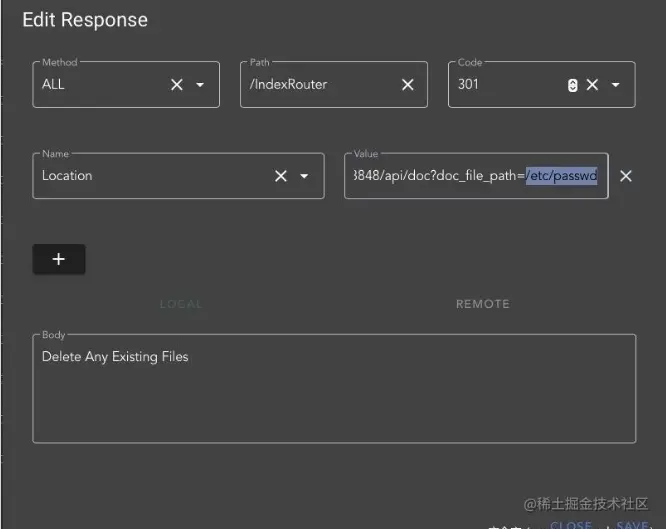
Task: Click inside the Body text area
Action: click(x=334, y=388)
